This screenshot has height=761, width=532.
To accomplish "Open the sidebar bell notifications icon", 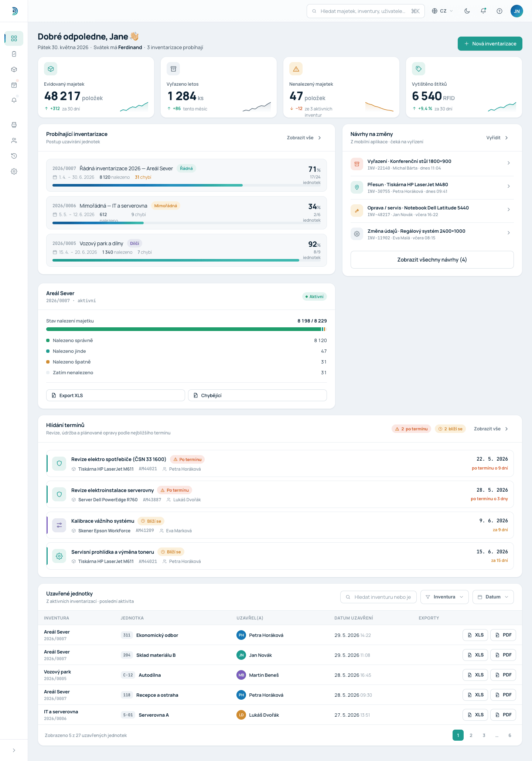I will (14, 100).
